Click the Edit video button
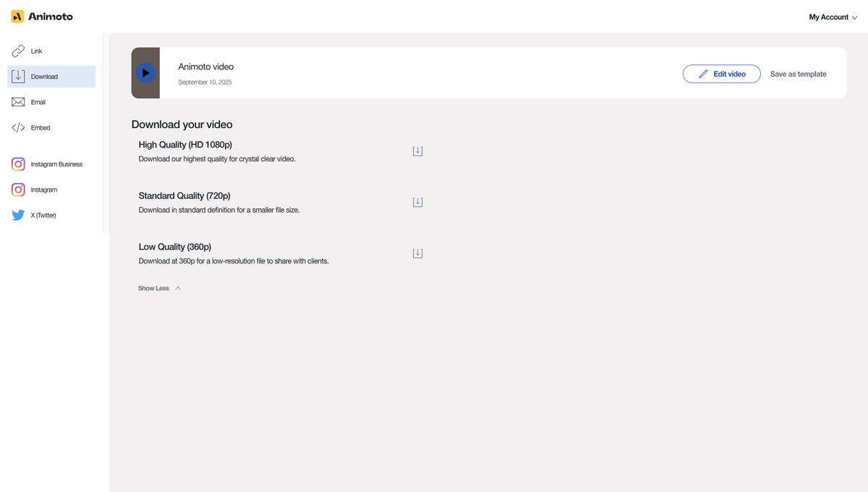The image size is (868, 492). [x=721, y=73]
